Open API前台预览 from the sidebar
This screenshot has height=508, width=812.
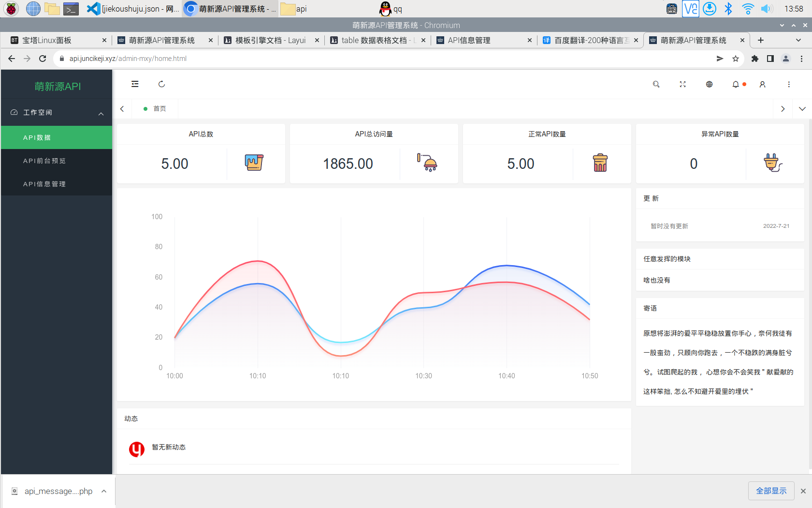pos(44,160)
